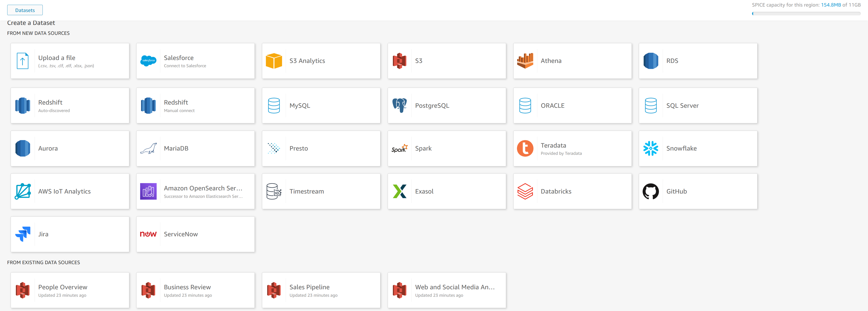Open the 'Business Review' dataset title
Screen dimensions: 868x311
[187, 287]
